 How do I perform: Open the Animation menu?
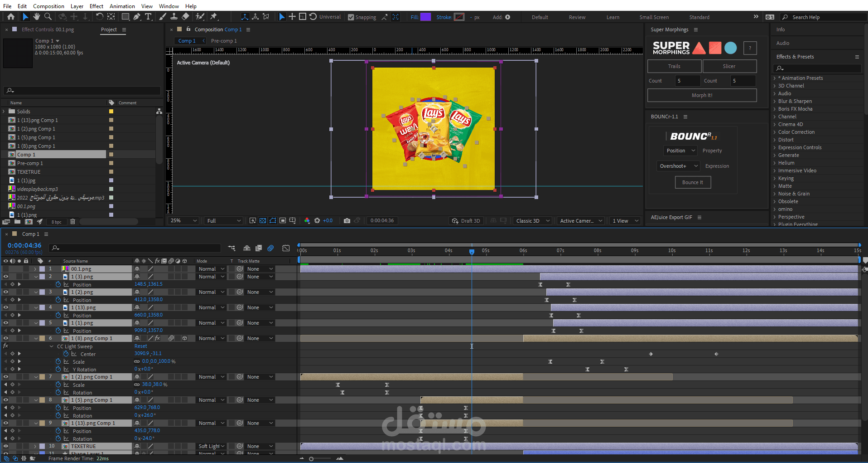[122, 6]
